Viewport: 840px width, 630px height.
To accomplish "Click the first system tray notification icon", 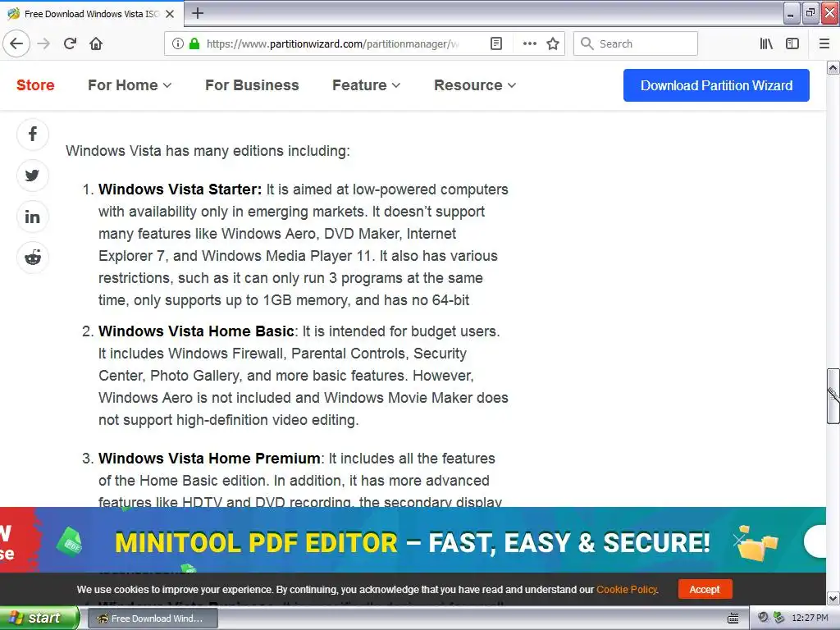I will (x=764, y=618).
